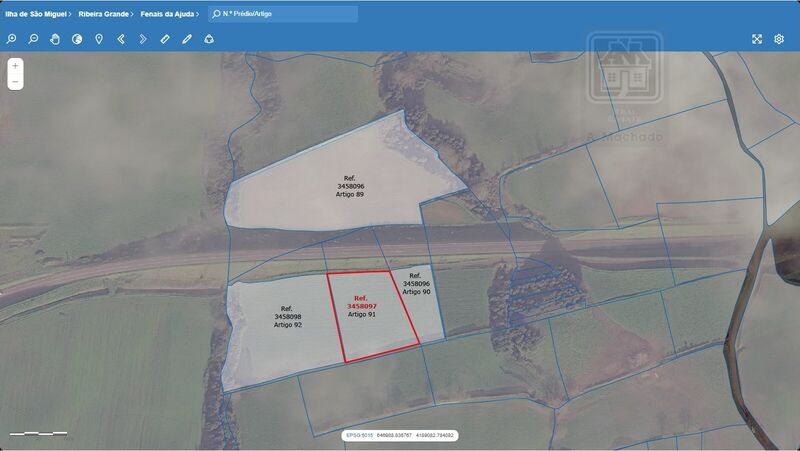Toggle fullscreen map view
Screen dimensions: 800x451
(x=757, y=39)
